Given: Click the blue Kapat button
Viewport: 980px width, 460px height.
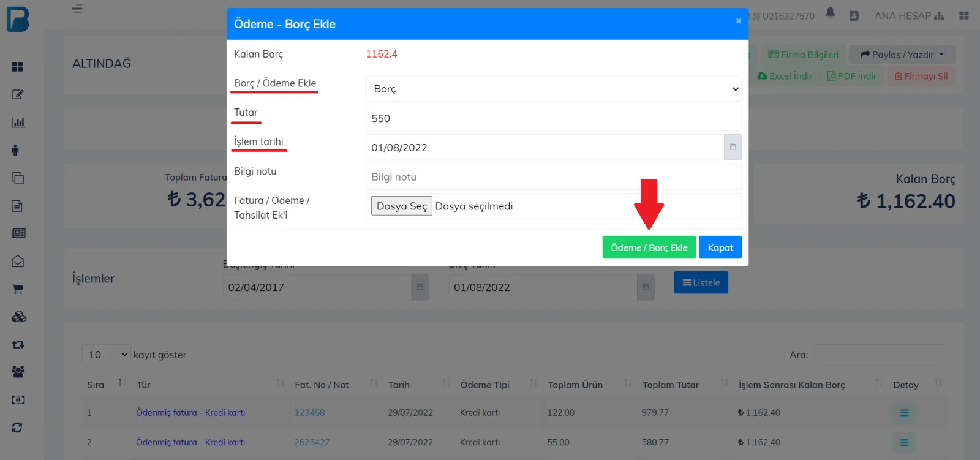Looking at the screenshot, I should point(720,247).
